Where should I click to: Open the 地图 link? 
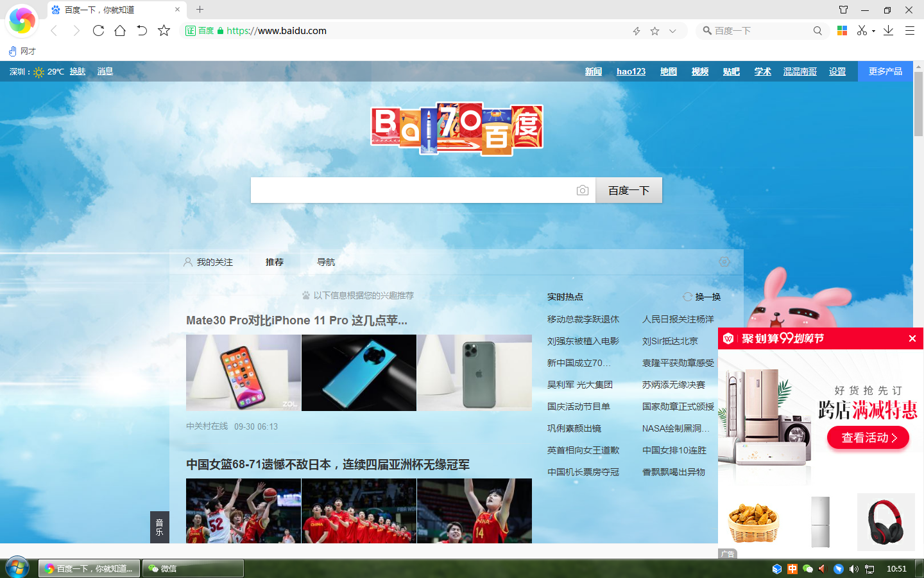pos(669,71)
